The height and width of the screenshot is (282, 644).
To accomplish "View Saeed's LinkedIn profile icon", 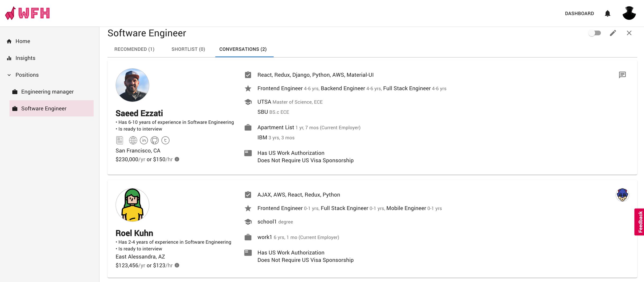I will pos(144,140).
